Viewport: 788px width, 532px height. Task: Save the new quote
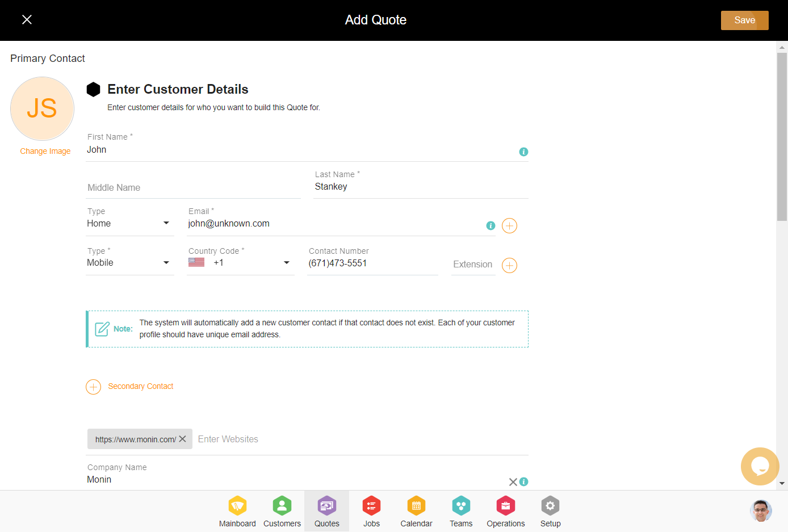point(744,20)
